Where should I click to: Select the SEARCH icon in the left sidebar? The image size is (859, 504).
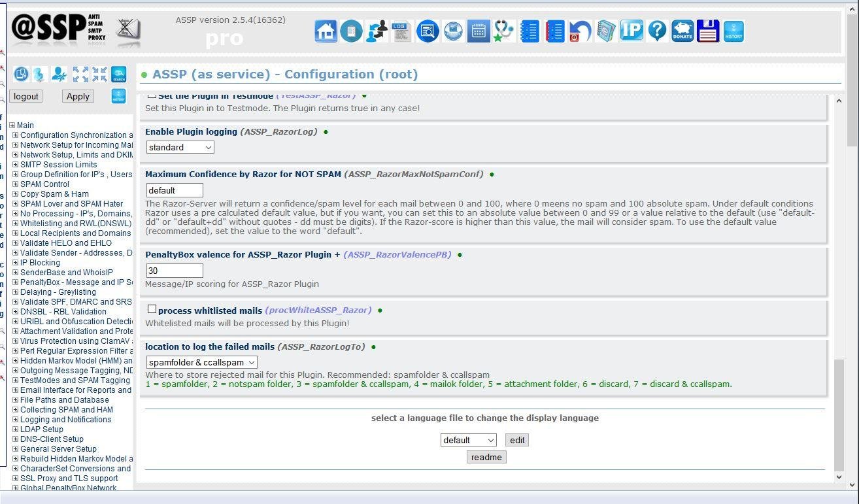pos(118,74)
